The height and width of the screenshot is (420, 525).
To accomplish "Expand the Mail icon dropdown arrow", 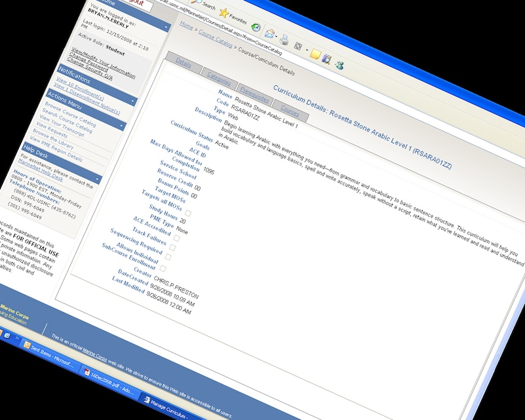I will pos(277,36).
